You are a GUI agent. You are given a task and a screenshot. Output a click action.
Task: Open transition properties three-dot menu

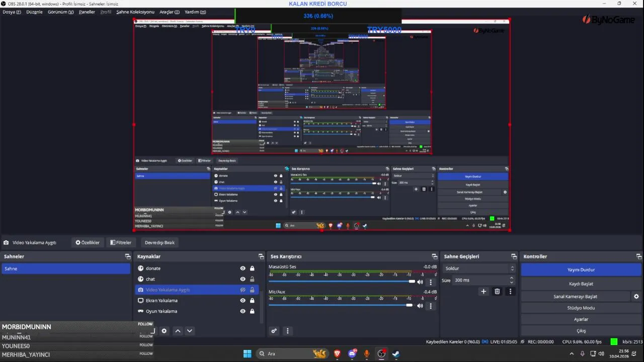pyautogui.click(x=510, y=291)
